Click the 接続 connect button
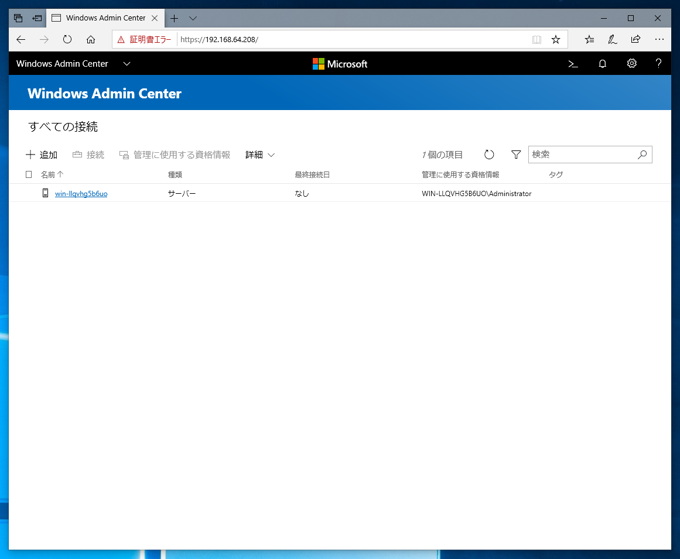This screenshot has height=559, width=680. pos(88,155)
